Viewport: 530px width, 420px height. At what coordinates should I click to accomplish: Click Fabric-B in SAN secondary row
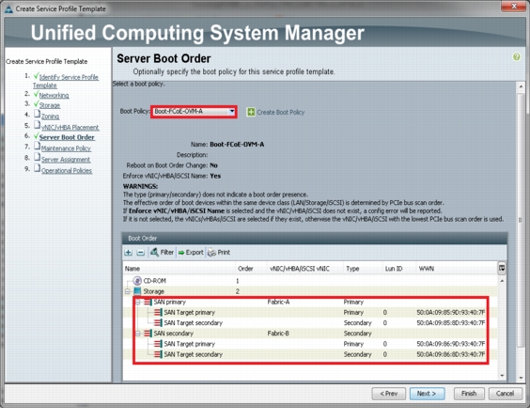(278, 334)
